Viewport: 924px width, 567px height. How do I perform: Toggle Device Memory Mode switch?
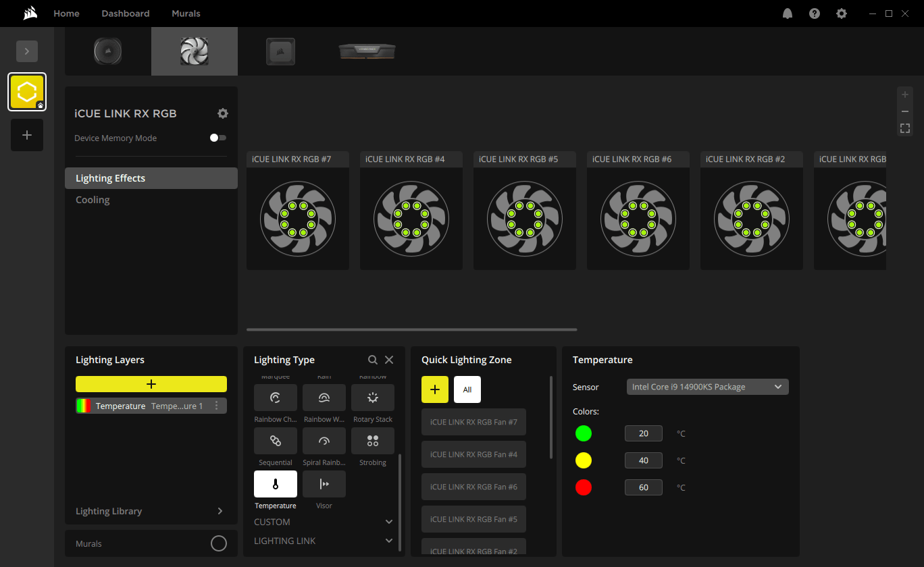coord(218,138)
